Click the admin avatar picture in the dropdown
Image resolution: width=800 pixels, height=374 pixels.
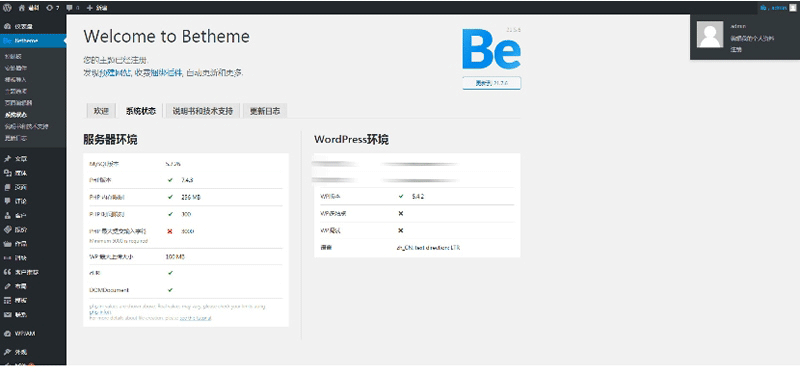point(710,34)
